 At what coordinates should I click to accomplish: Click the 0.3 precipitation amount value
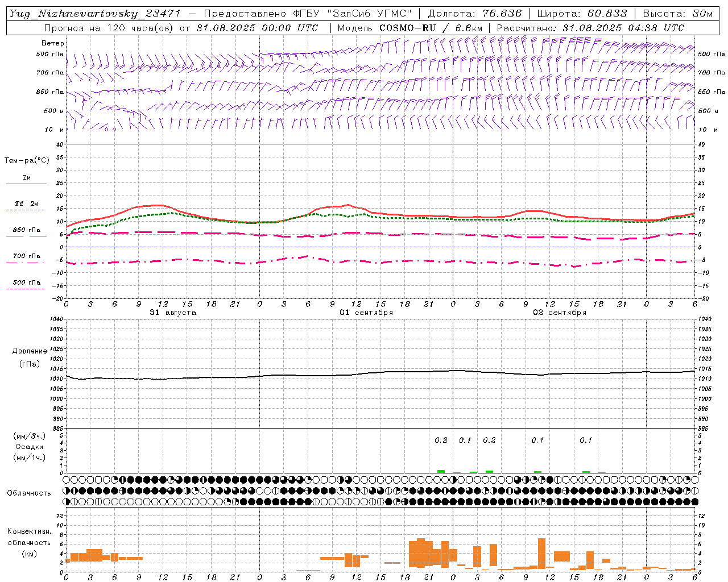tap(441, 440)
